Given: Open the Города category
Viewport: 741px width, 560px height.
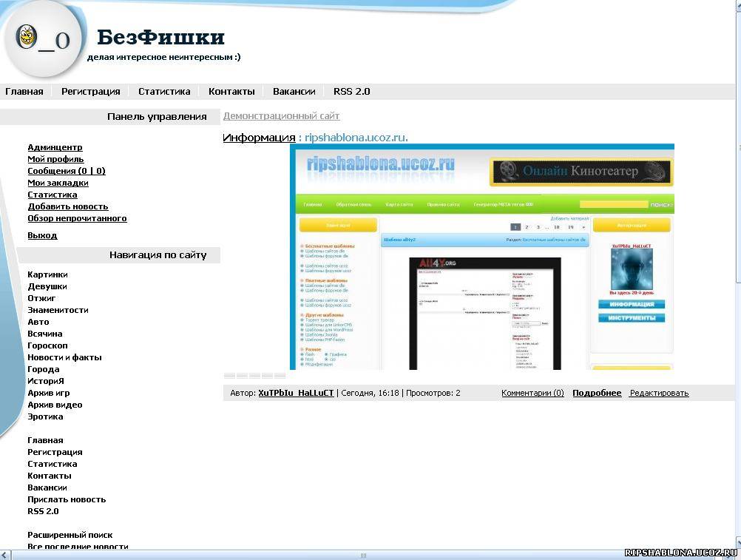Looking at the screenshot, I should point(43,369).
